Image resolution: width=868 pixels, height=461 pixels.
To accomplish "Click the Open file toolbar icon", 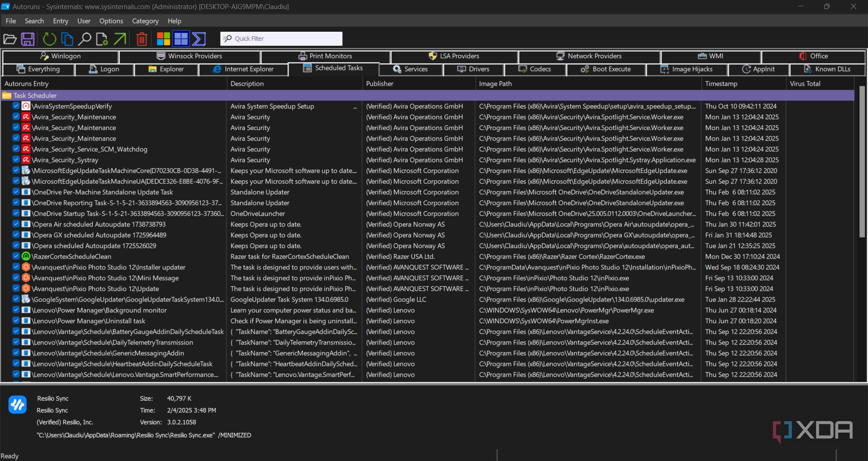I will (10, 39).
